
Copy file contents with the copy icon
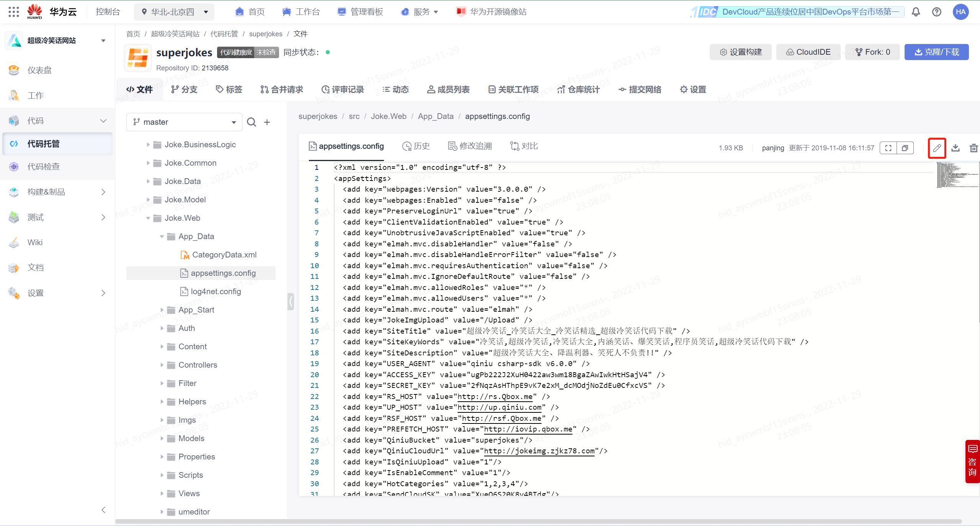(905, 148)
